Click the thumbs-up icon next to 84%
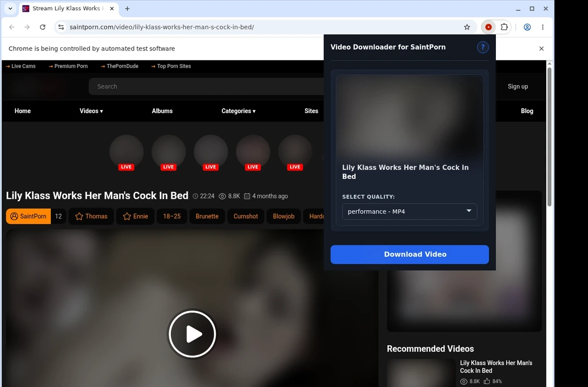This screenshot has height=387, width=588. 487,381
